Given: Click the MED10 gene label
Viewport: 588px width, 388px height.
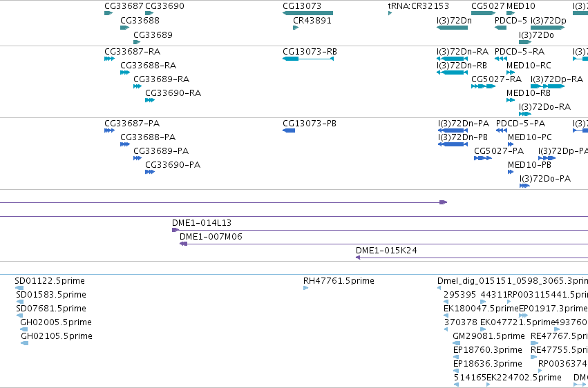Looking at the screenshot, I should 521,6.
